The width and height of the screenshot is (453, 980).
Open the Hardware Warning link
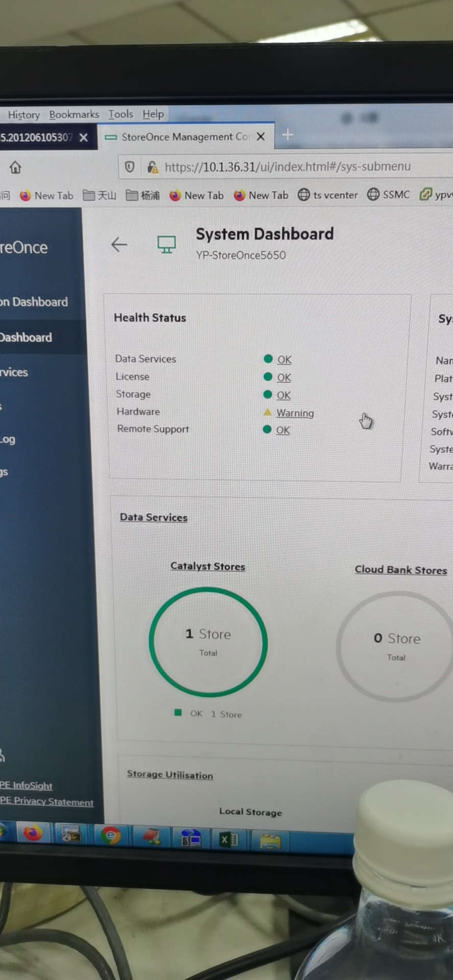coord(295,413)
